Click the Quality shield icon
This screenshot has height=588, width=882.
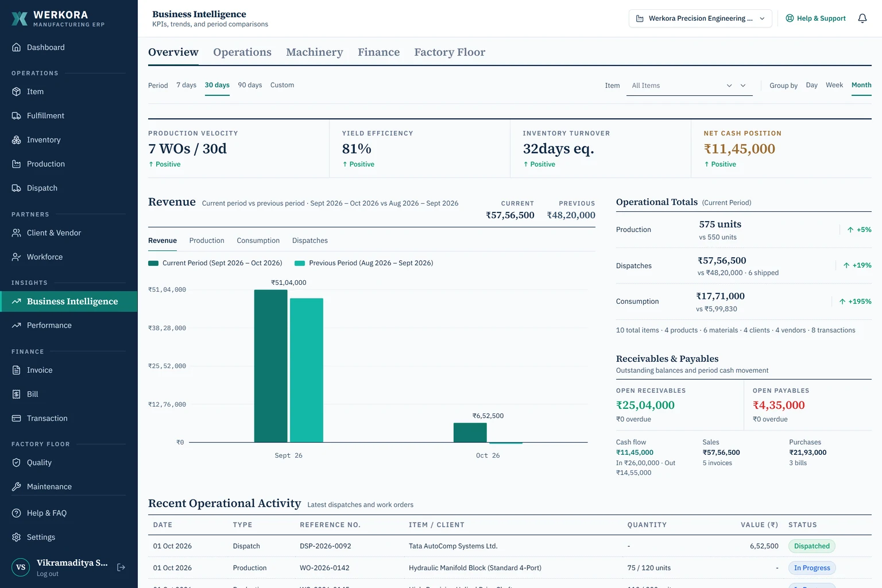17,462
